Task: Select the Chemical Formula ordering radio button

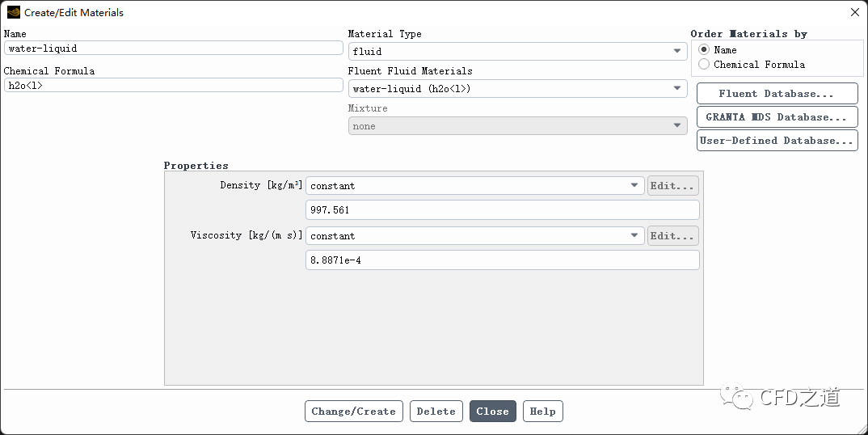Action: pyautogui.click(x=704, y=65)
